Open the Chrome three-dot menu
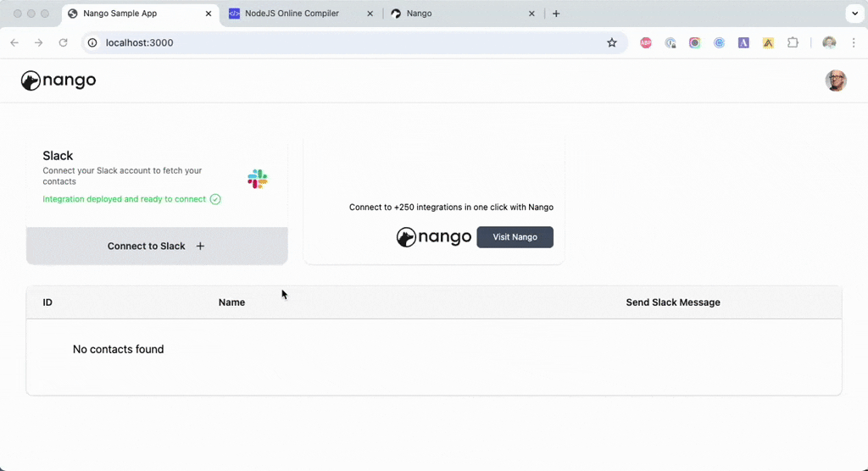Image resolution: width=868 pixels, height=471 pixels. coord(854,42)
